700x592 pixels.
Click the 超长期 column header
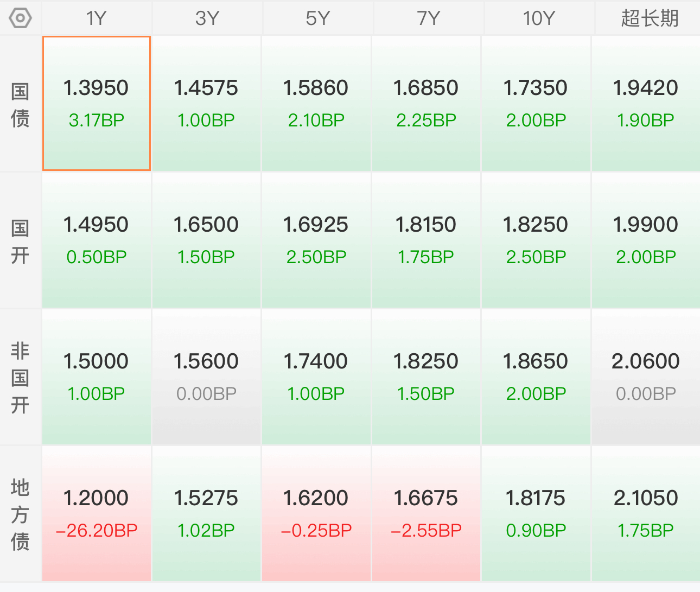click(x=650, y=18)
